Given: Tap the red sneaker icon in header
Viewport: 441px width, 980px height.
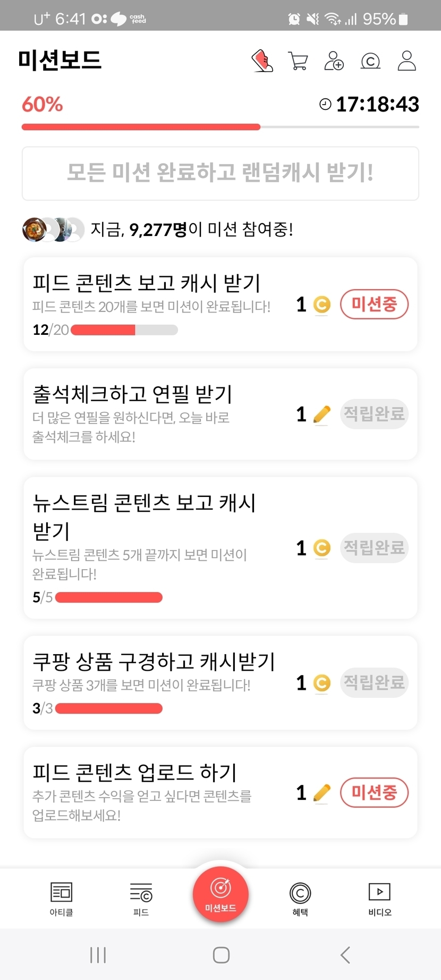Looking at the screenshot, I should pyautogui.click(x=262, y=61).
